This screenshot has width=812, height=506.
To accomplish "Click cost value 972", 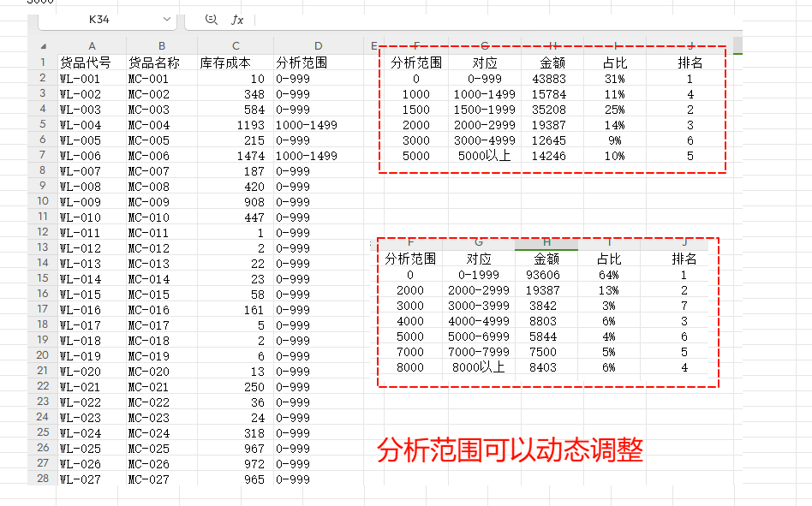I will pyautogui.click(x=254, y=464).
